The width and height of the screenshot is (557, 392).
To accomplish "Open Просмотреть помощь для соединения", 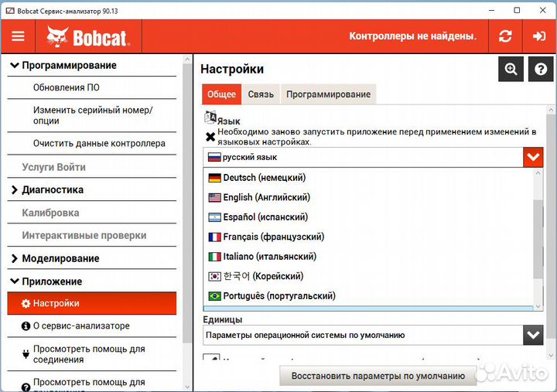I will pyautogui.click(x=91, y=354).
